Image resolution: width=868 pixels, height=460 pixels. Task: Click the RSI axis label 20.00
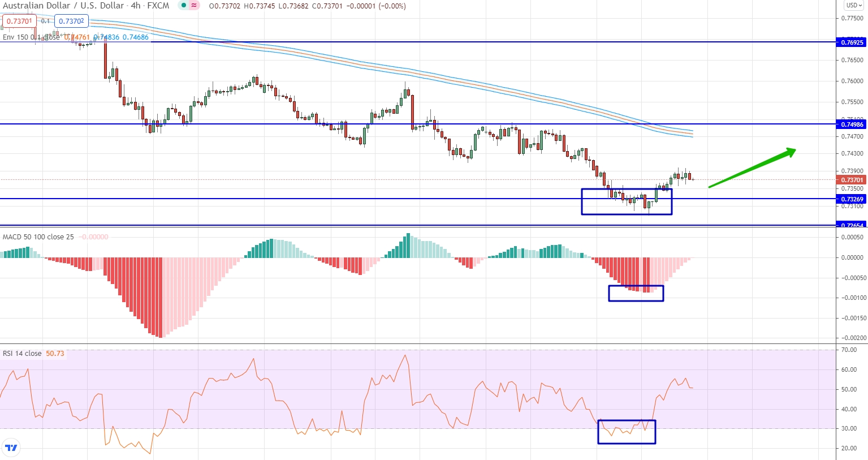(849, 448)
